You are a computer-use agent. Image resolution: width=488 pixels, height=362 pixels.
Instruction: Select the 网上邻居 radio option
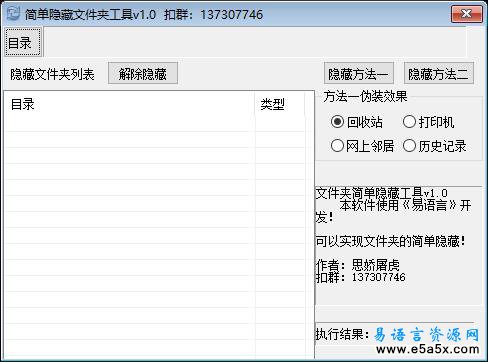362,146
